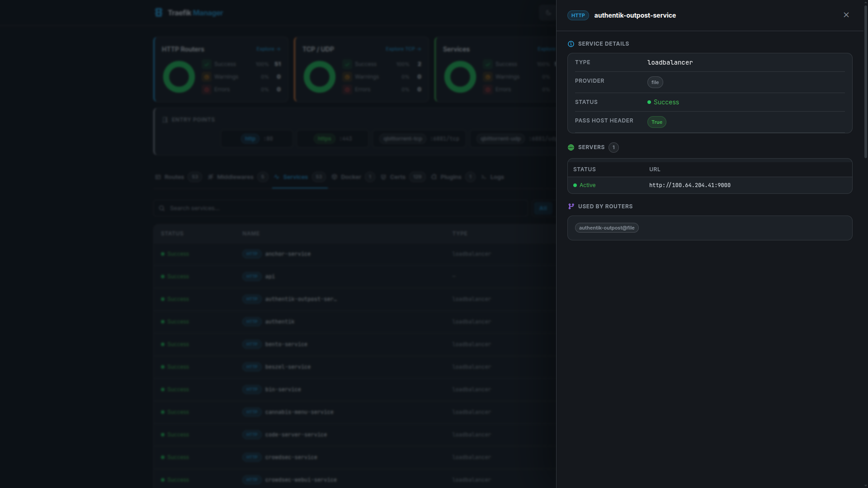The height and width of the screenshot is (488, 868).
Task: Click the HTTP badge beside authentik-outpost-service
Action: (x=578, y=15)
